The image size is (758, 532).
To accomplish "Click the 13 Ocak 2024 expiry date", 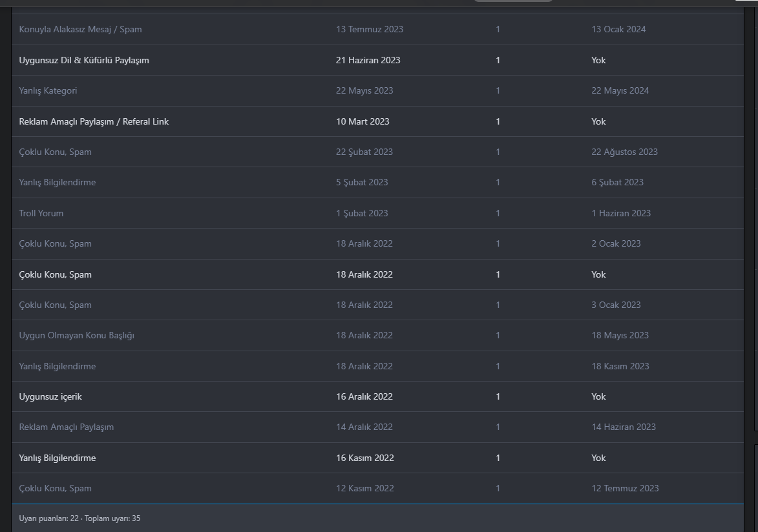I will pos(618,29).
